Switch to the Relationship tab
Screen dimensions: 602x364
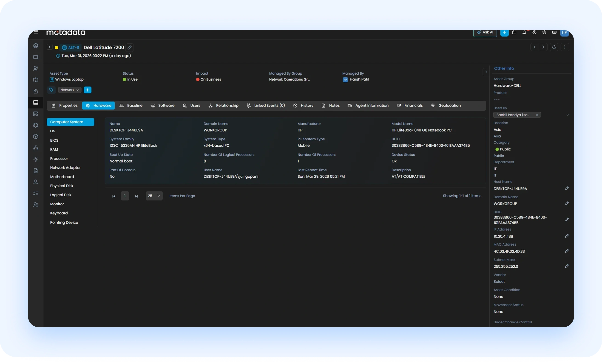coord(223,106)
